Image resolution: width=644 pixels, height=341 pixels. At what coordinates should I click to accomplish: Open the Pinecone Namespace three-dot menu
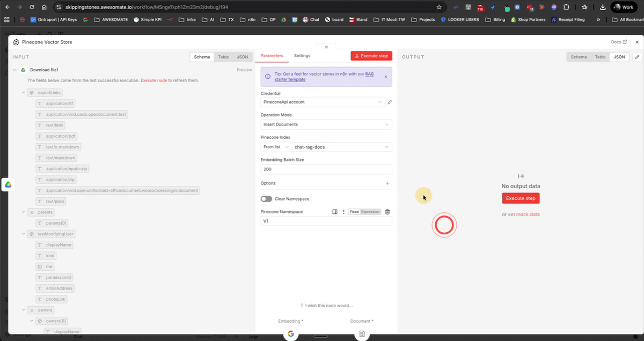343,212
